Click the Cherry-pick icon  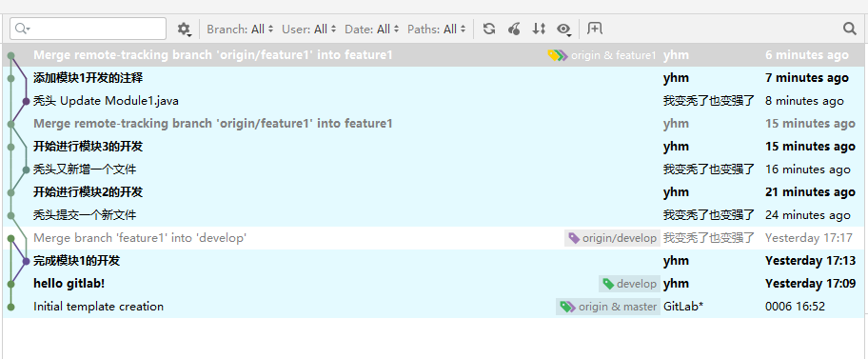pos(514,29)
